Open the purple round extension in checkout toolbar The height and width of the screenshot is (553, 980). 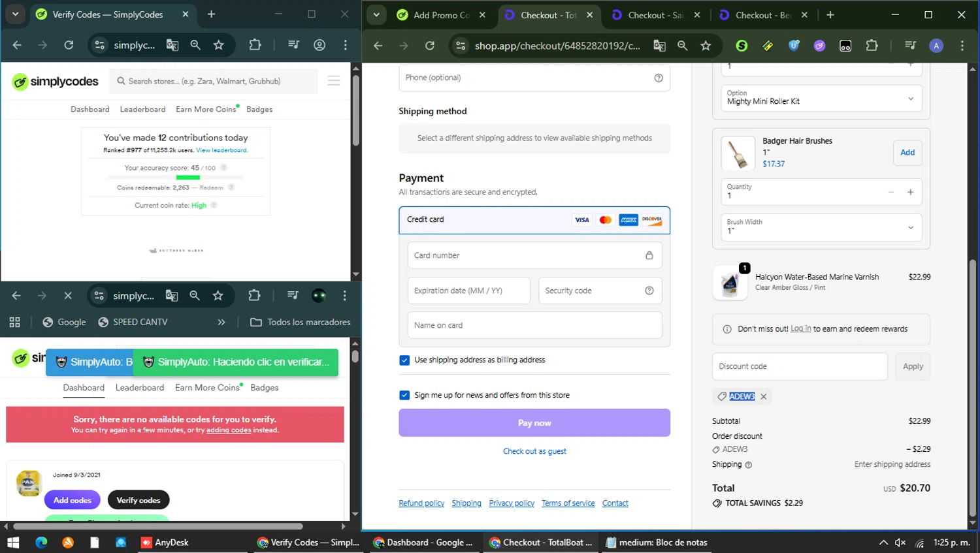click(x=819, y=46)
